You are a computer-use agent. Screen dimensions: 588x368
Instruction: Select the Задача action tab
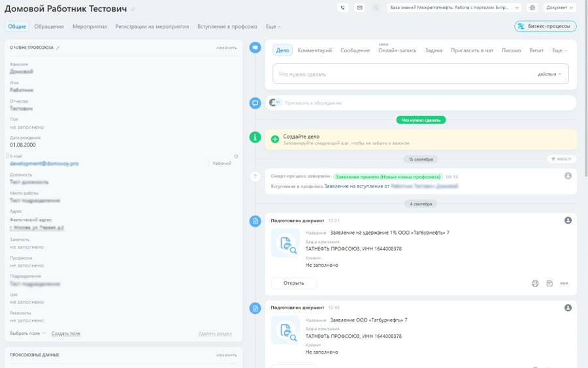click(x=433, y=50)
